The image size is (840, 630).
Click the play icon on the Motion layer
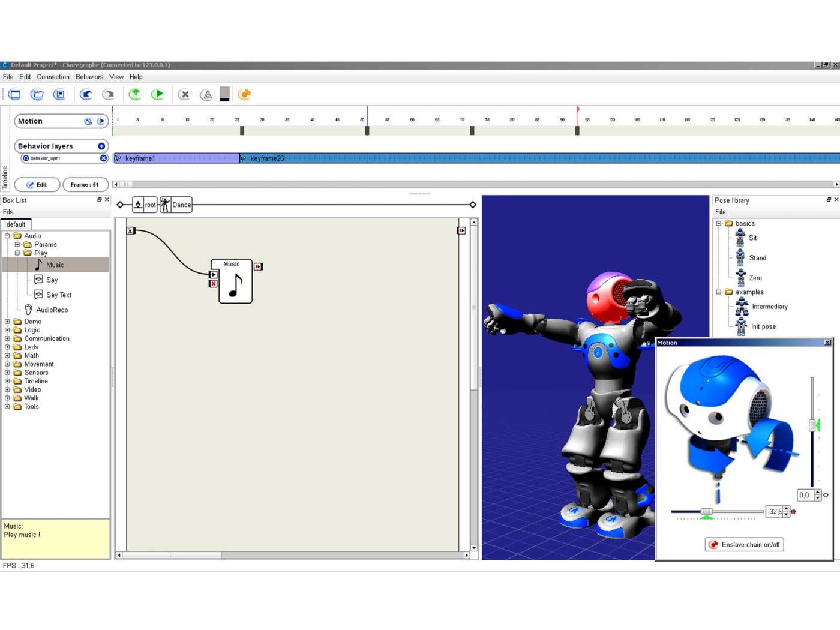click(x=101, y=121)
